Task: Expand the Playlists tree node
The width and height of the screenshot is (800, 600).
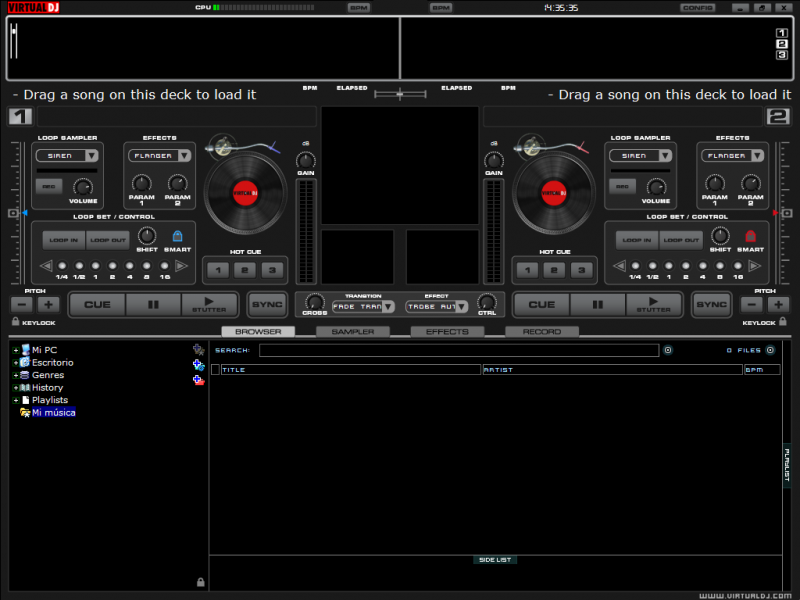Action: 16,401
